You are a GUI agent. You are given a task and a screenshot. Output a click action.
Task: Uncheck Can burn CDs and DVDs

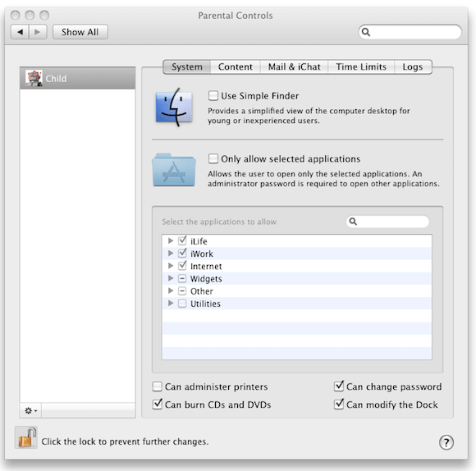[158, 404]
